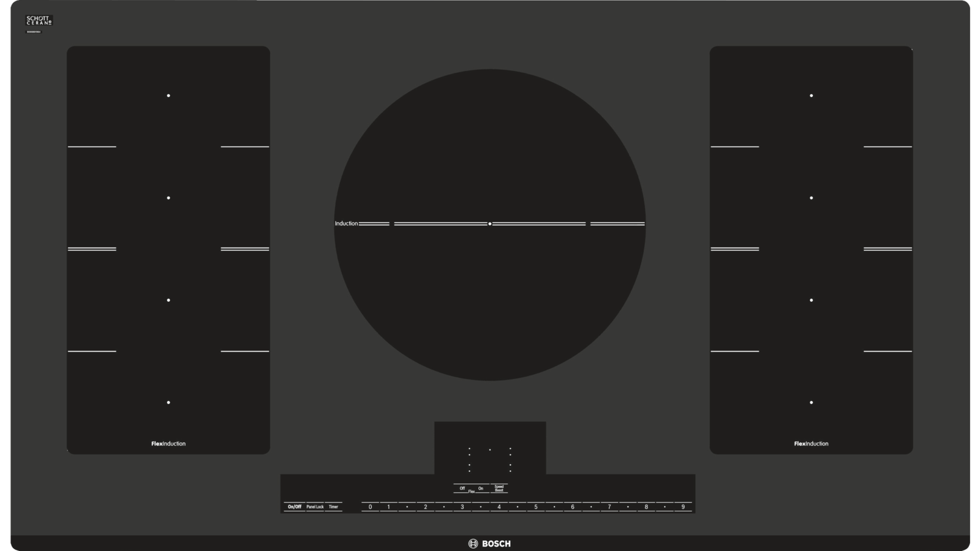Tap the center dot of round zone
980x551 pixels.
click(x=490, y=224)
